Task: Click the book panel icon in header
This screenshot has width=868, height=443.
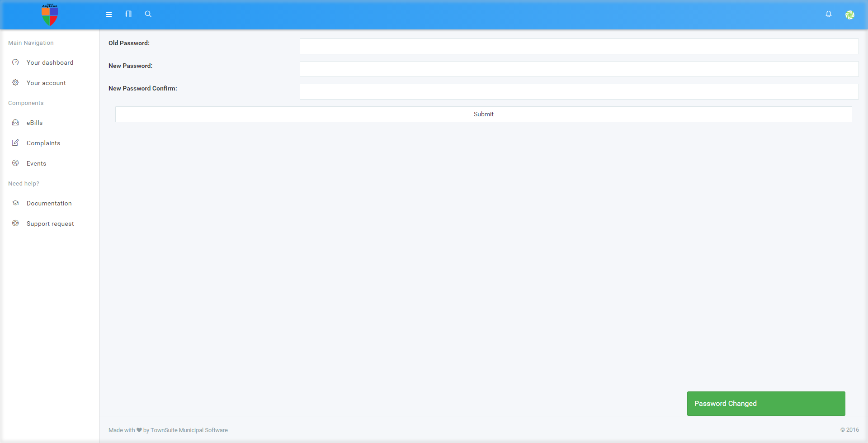Action: point(128,14)
